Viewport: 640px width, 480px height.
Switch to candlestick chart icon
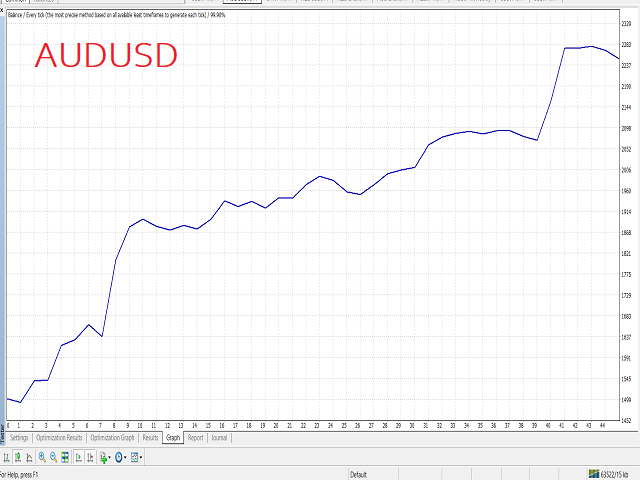[18, 457]
